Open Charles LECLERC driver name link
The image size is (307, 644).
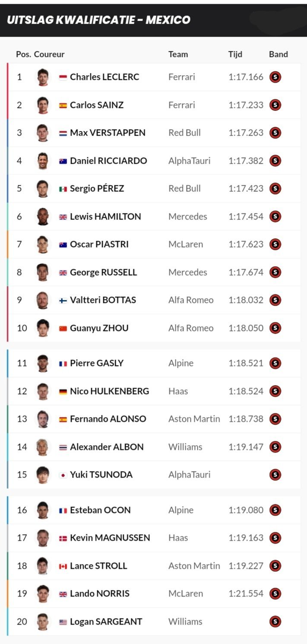(x=104, y=77)
